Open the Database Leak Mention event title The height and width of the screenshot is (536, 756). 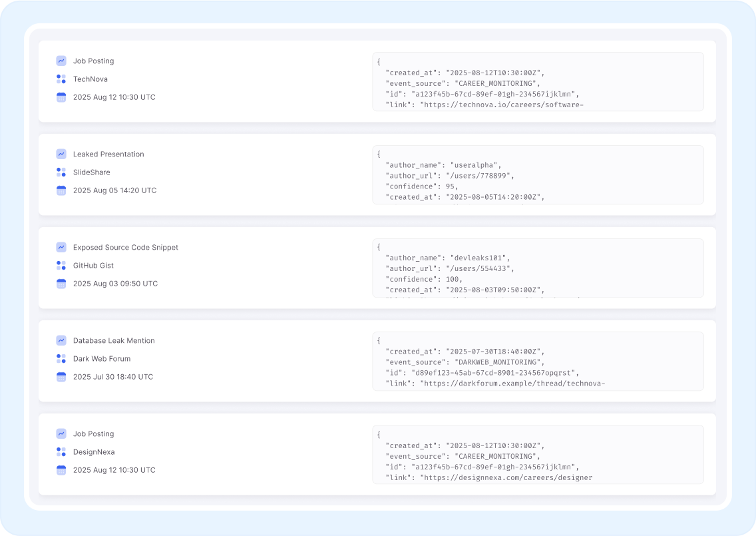point(114,341)
